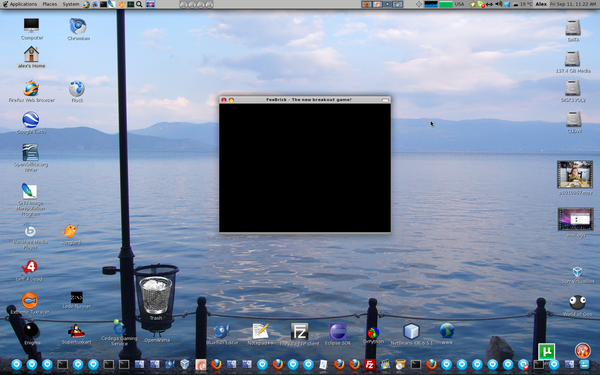Click the magnifier search icon in the top panel

click(x=139, y=4)
